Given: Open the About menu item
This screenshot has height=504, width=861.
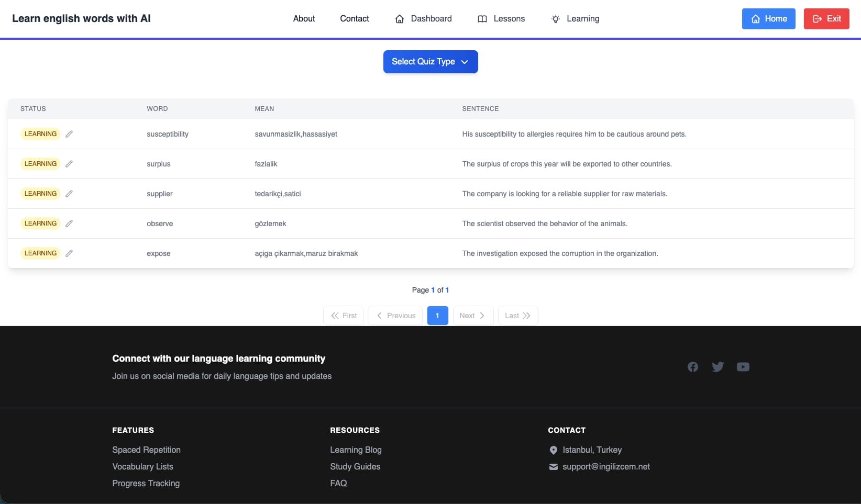Looking at the screenshot, I should 304,19.
